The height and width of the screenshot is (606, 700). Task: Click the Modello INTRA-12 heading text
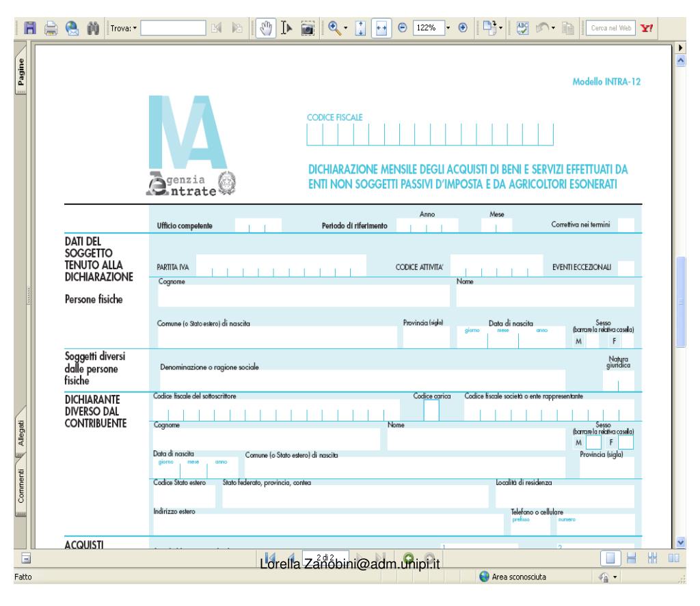(606, 82)
